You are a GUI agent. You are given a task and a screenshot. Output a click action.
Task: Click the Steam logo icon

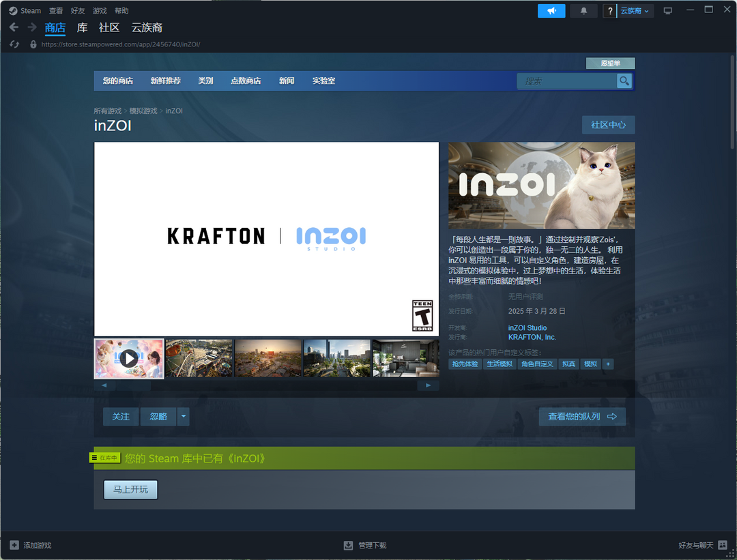tap(13, 11)
